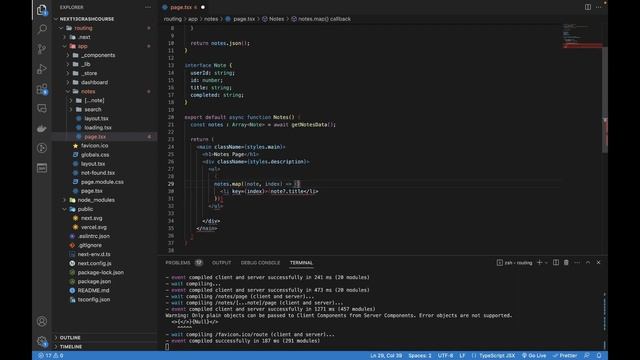The width and height of the screenshot is (640, 360).
Task: Open not-found.tsx file
Action: [x=98, y=173]
